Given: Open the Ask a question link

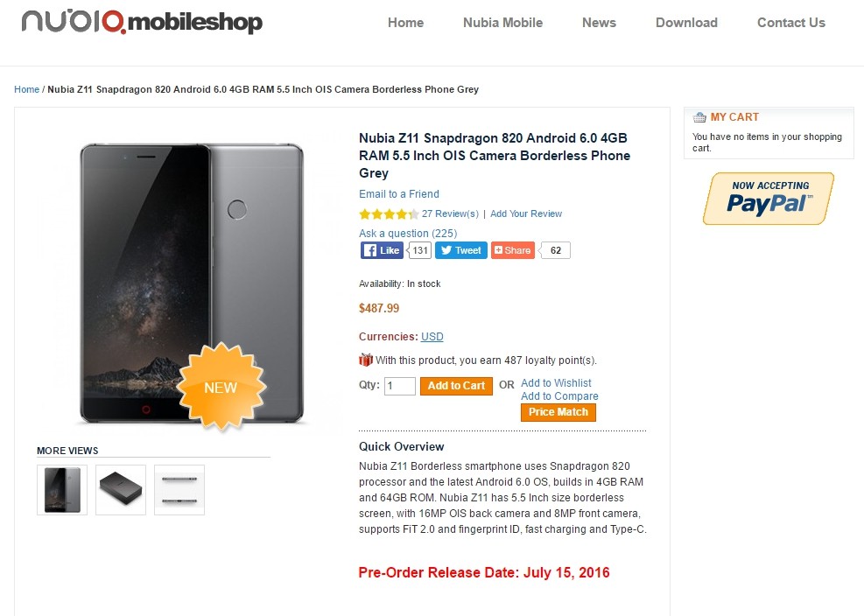Looking at the screenshot, I should coord(408,233).
